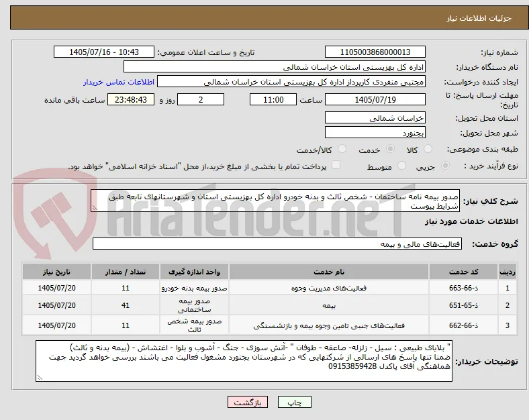The image size is (529, 420).
Task: Click the فعالیت‌های مدیریت وجوه service name
Action: point(328,288)
